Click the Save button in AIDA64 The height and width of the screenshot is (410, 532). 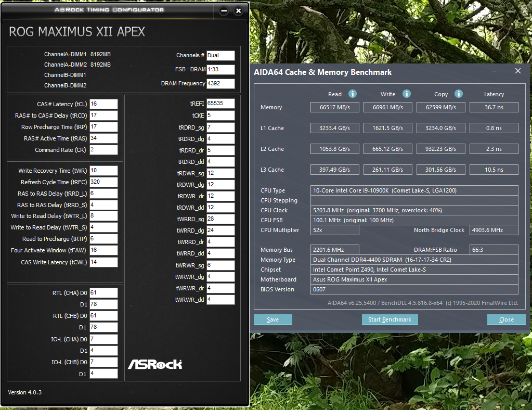pyautogui.click(x=273, y=319)
